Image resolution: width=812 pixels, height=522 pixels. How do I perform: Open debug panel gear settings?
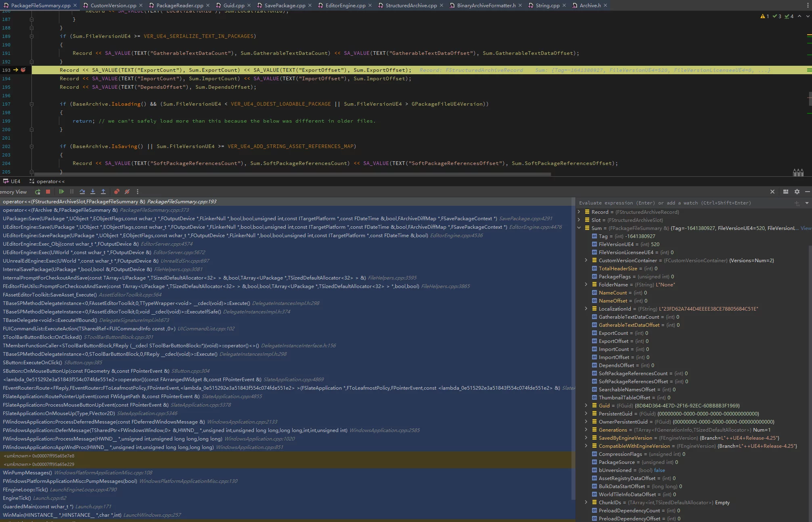coord(797,192)
